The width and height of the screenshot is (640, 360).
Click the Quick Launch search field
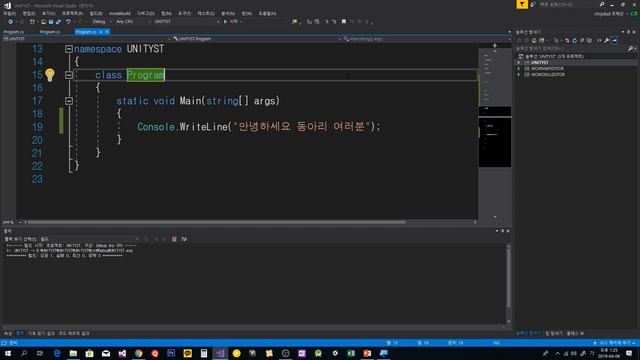[x=569, y=4]
